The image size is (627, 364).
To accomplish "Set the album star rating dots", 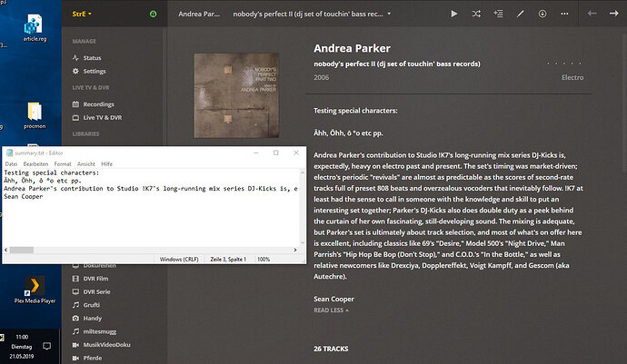I will pyautogui.click(x=563, y=64).
